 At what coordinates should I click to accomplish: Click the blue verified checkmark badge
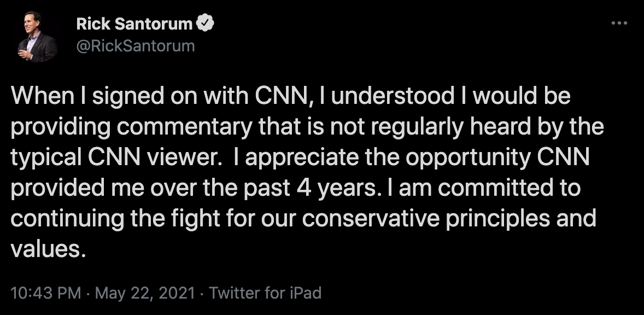(x=206, y=24)
